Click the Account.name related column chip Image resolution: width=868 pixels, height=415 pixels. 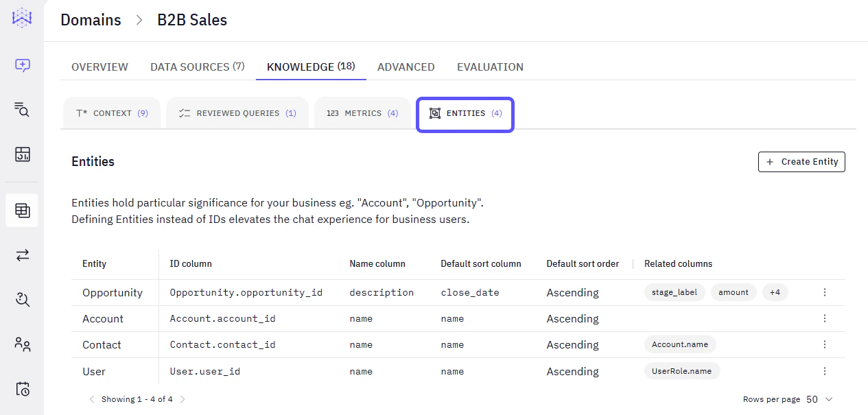(680, 344)
